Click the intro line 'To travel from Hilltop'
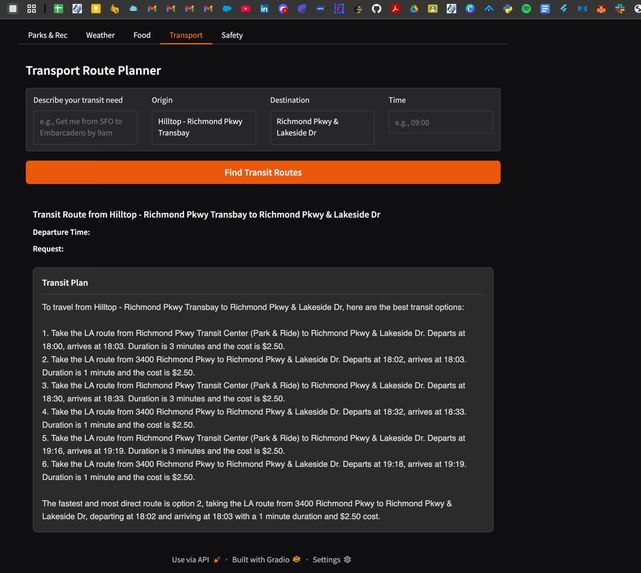Image resolution: width=641 pixels, height=573 pixels. point(253,307)
